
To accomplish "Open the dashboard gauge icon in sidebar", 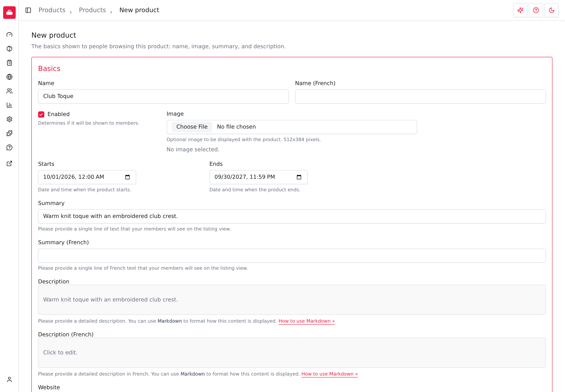I will (9, 35).
